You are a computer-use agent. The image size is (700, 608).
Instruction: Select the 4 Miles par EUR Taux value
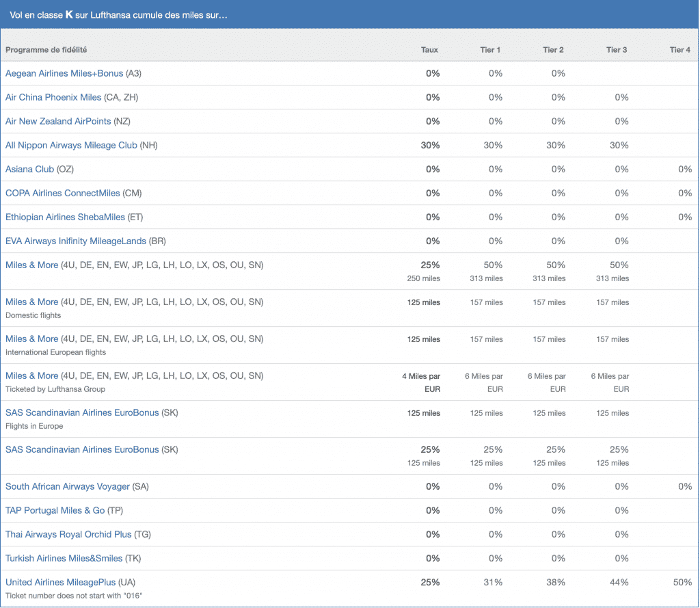click(421, 382)
